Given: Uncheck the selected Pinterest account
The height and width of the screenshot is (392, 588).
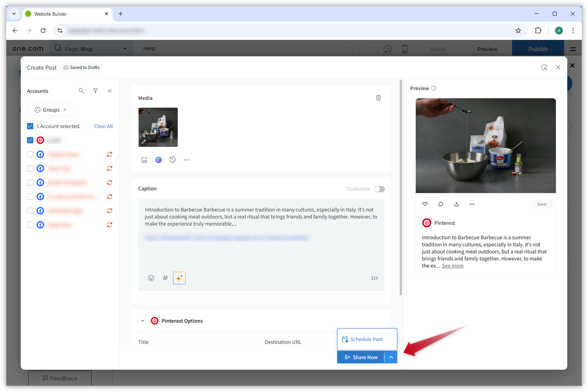Looking at the screenshot, I should click(x=30, y=140).
